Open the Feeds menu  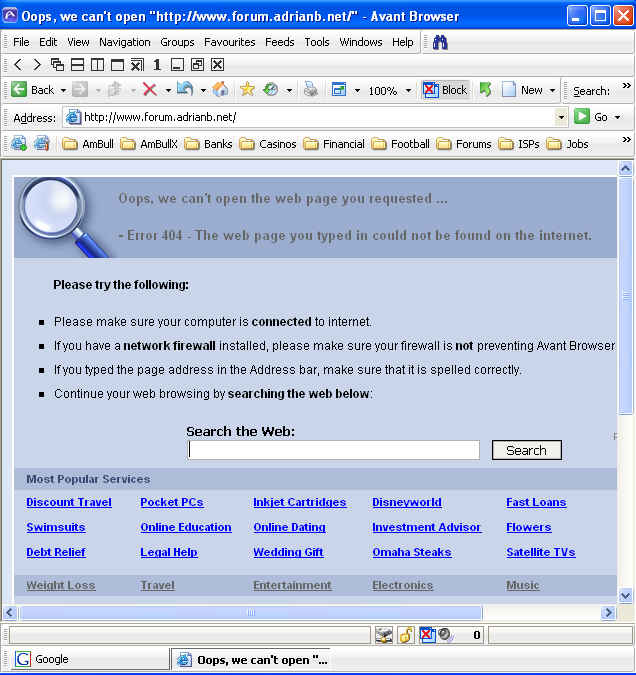click(x=279, y=42)
